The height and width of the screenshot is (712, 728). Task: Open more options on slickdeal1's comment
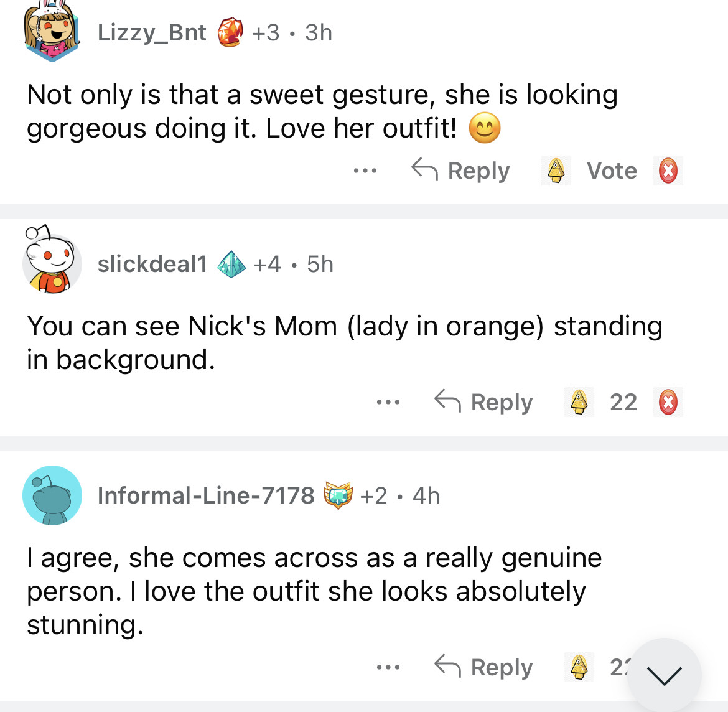pyautogui.click(x=388, y=402)
